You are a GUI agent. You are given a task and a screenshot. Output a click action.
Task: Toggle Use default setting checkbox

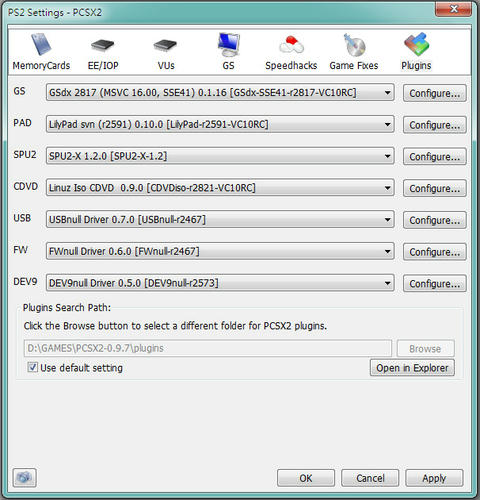(x=32, y=368)
